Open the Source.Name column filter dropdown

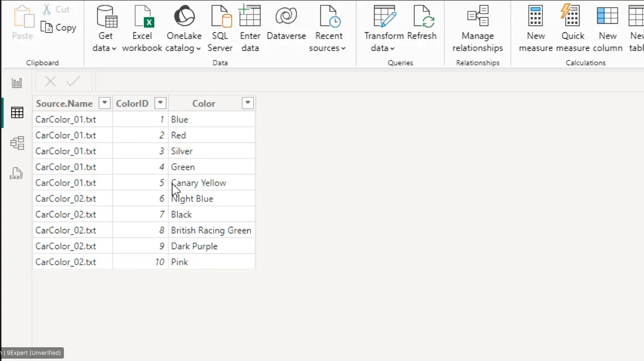point(105,103)
